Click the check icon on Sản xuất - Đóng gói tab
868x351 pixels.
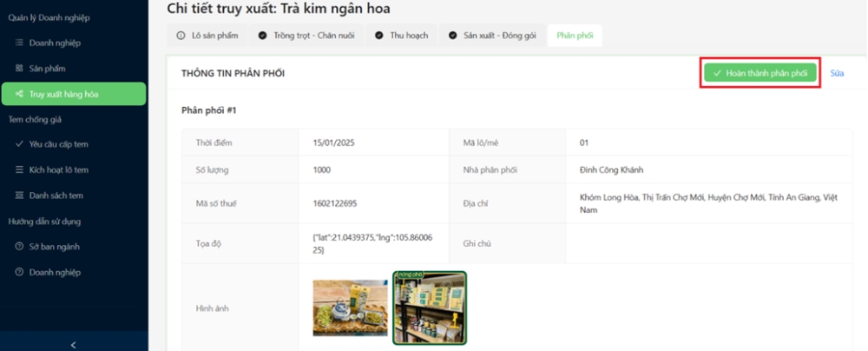point(453,36)
